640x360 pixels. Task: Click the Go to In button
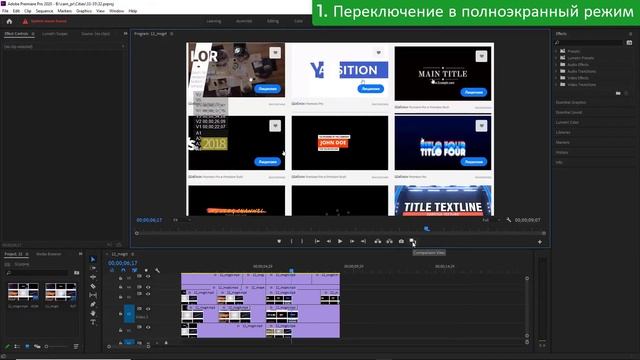coord(317,242)
